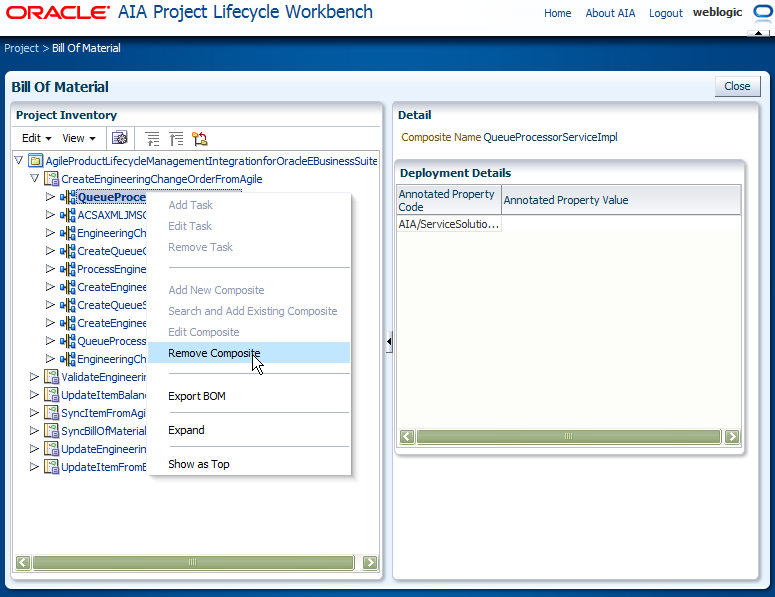Choose Show as Top from context menu
The height and width of the screenshot is (597, 775).
click(249, 464)
